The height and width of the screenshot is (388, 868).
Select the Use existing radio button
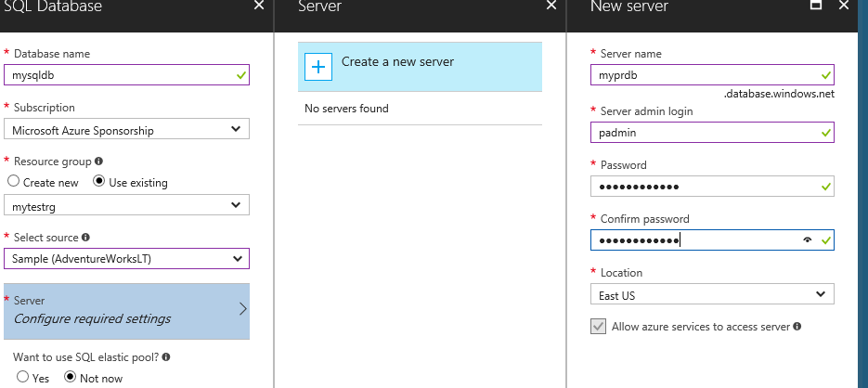99,181
